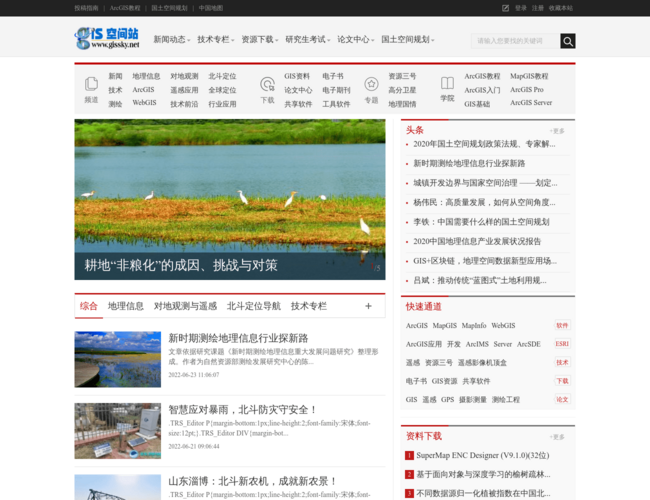Select the 北斗定位导航 tab
The width and height of the screenshot is (650, 500).
coord(254,306)
